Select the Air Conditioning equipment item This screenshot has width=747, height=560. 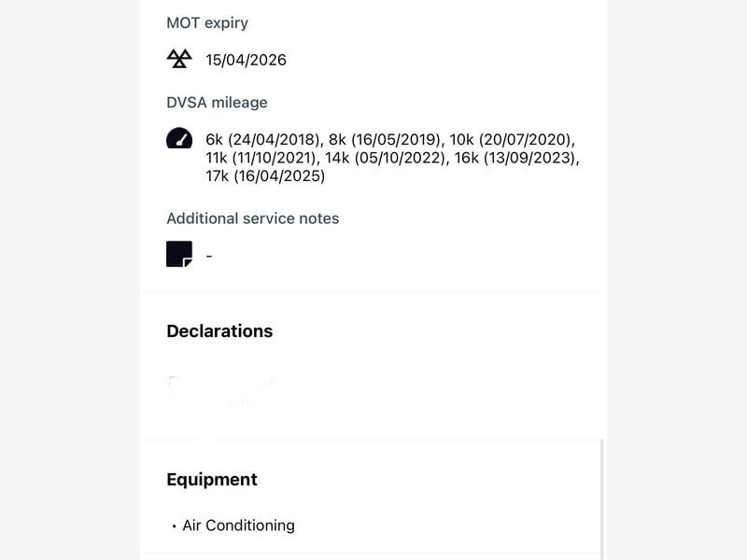coord(239,525)
